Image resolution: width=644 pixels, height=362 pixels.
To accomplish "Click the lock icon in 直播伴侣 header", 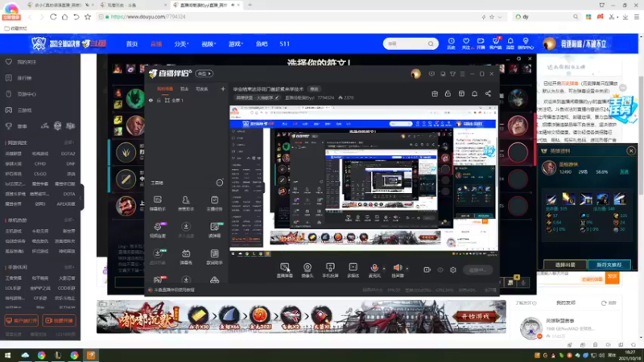I will (x=448, y=93).
